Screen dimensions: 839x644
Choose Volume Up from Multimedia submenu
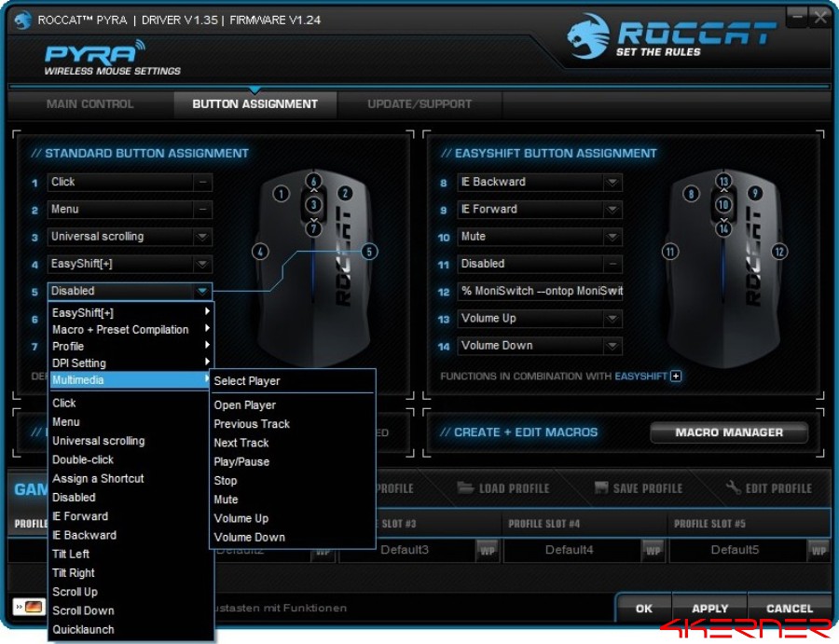point(292,518)
